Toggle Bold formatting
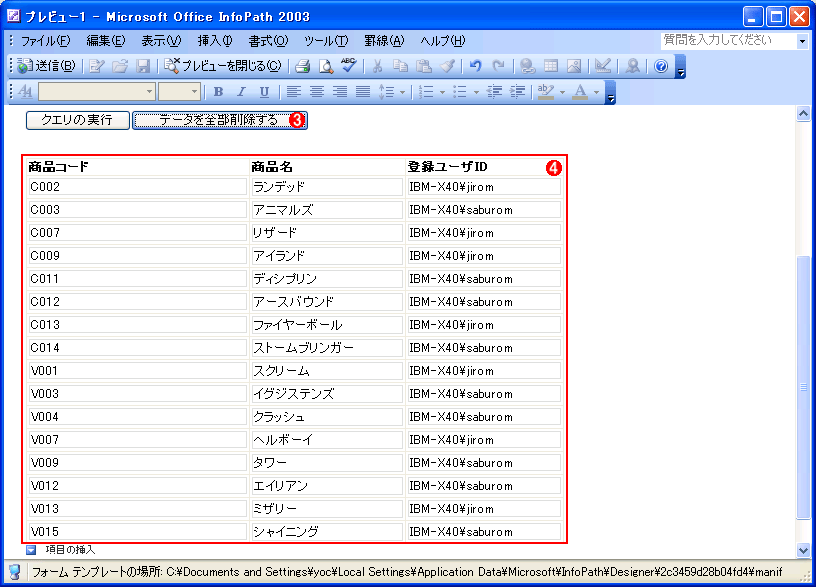Image resolution: width=816 pixels, height=587 pixels. (x=219, y=92)
